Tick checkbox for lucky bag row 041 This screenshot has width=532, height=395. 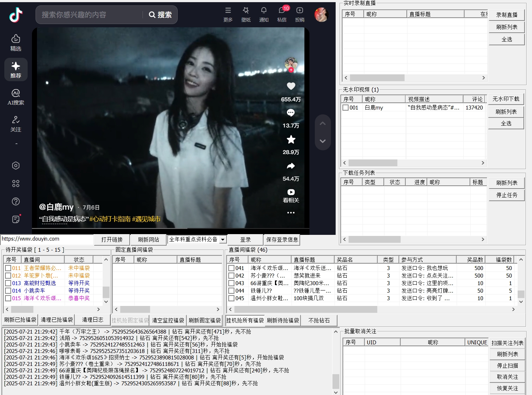pos(232,268)
